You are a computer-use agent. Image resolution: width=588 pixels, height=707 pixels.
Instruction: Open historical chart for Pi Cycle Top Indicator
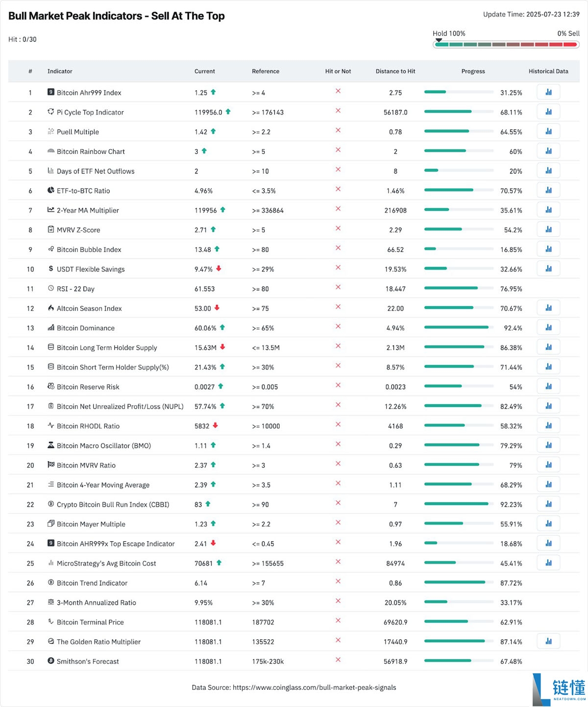click(x=548, y=112)
